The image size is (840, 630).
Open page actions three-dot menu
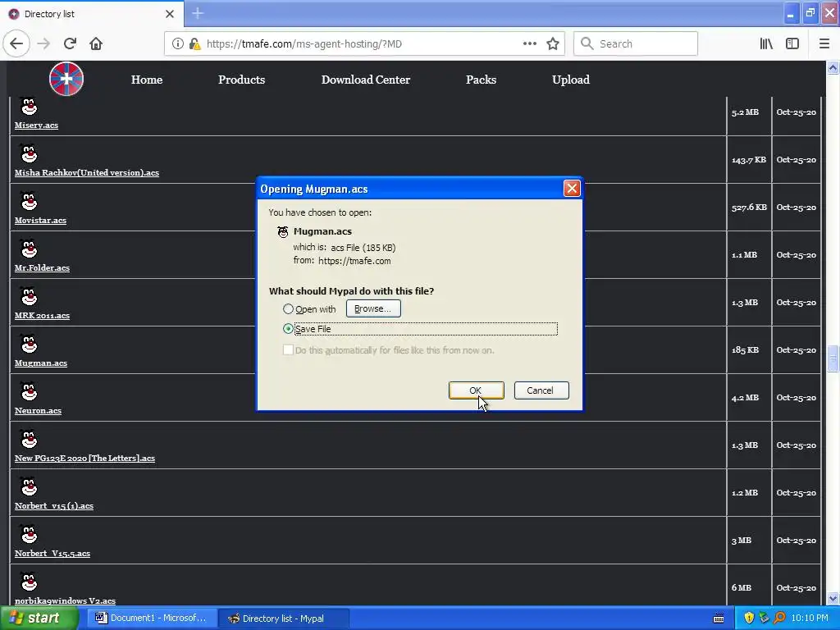click(529, 43)
